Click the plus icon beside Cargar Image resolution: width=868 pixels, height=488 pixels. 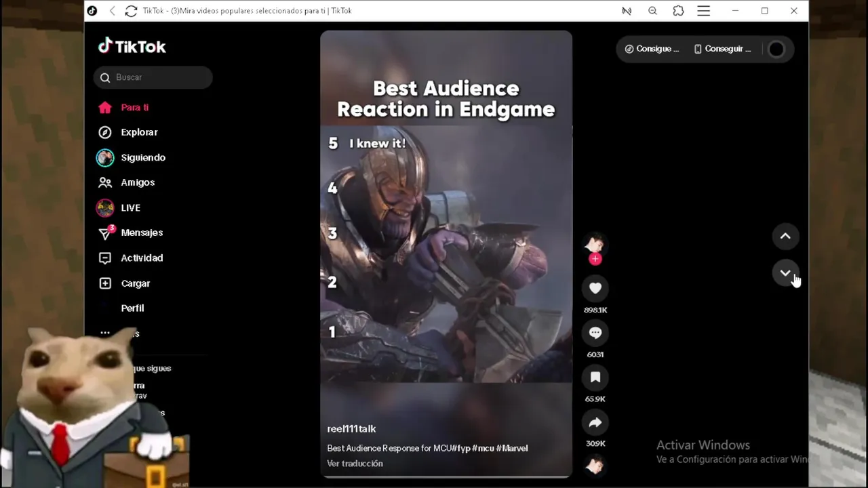click(x=104, y=283)
